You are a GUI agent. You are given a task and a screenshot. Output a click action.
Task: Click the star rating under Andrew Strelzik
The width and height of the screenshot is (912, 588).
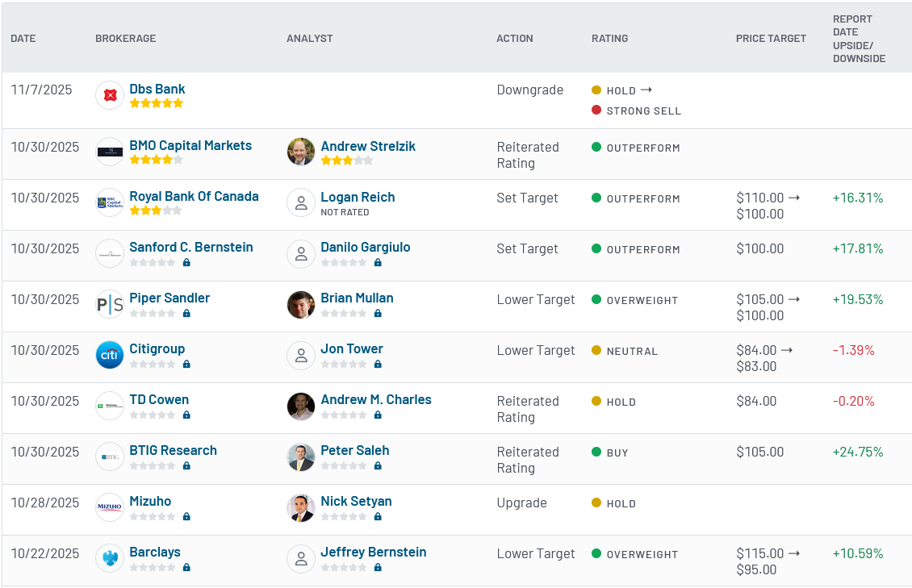point(347,161)
